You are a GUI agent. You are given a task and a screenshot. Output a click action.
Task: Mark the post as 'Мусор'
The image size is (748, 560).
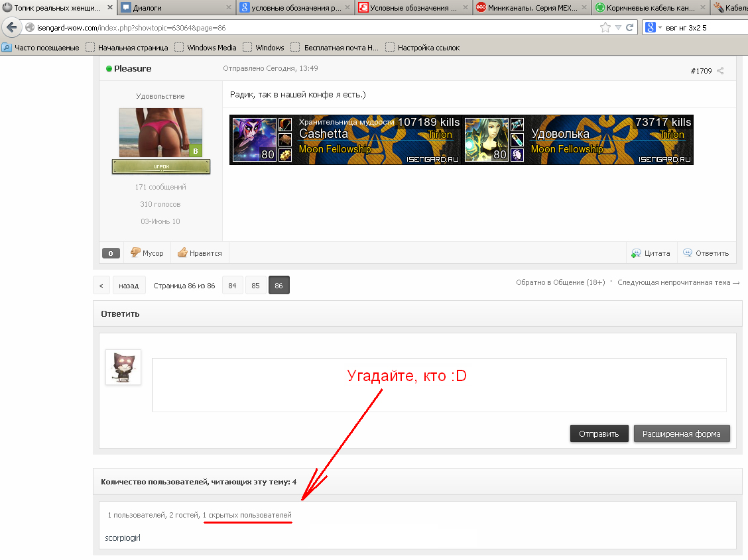[147, 253]
